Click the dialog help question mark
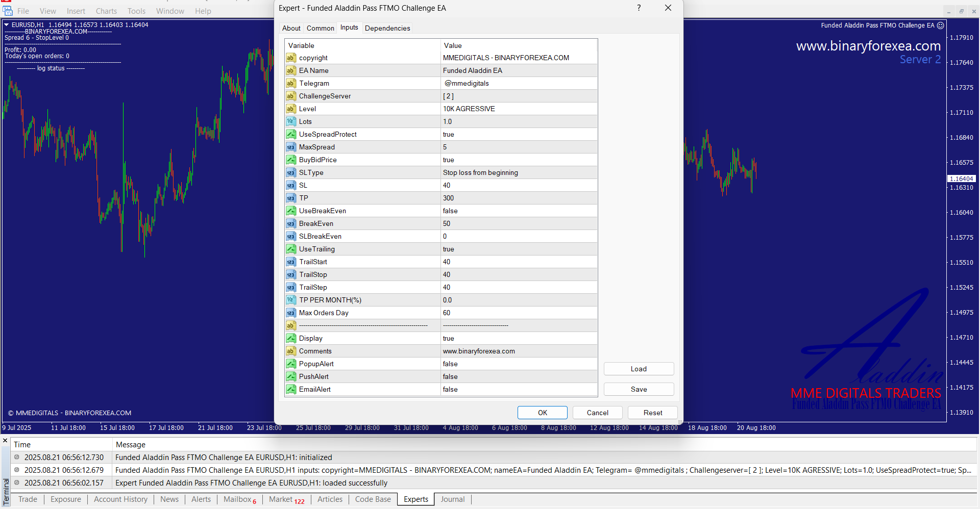 pos(639,8)
